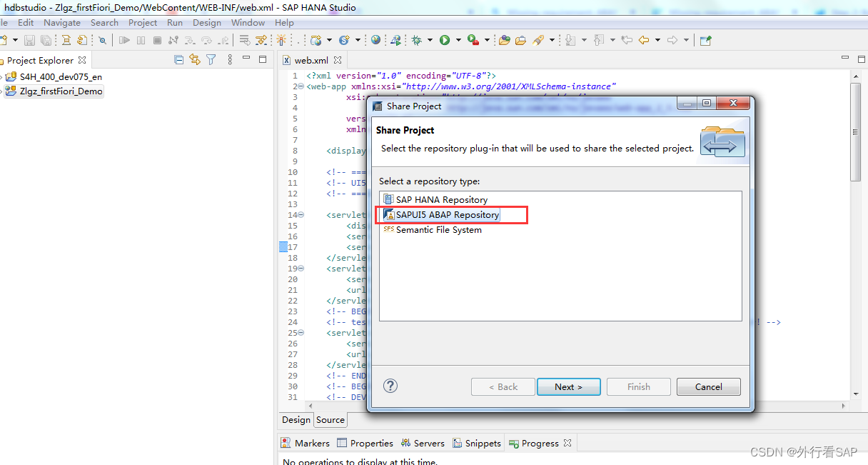This screenshot has height=465, width=868.
Task: Close the web.xml editor tab
Action: pyautogui.click(x=338, y=61)
